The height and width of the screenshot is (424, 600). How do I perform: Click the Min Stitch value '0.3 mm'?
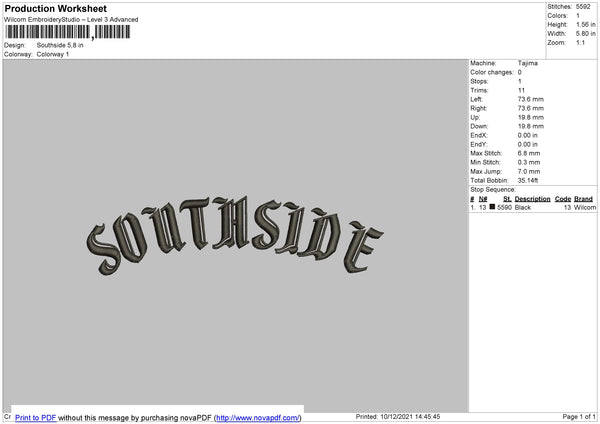coord(529,162)
